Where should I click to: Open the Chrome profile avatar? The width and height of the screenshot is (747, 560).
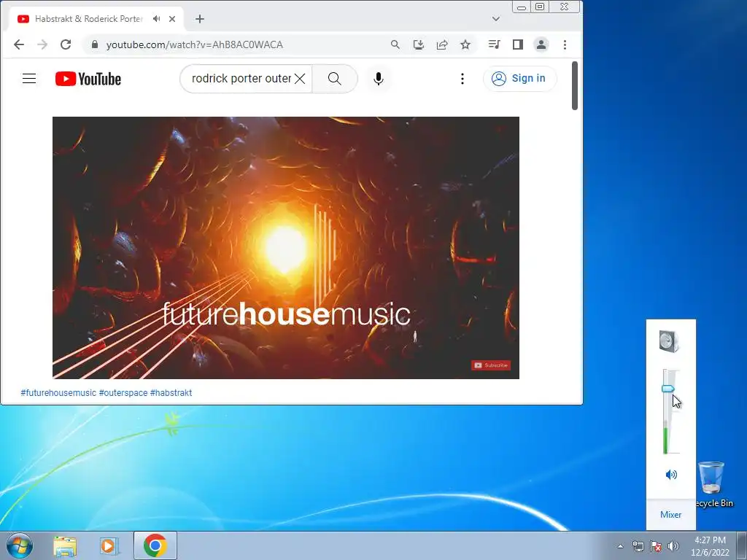[x=541, y=44]
